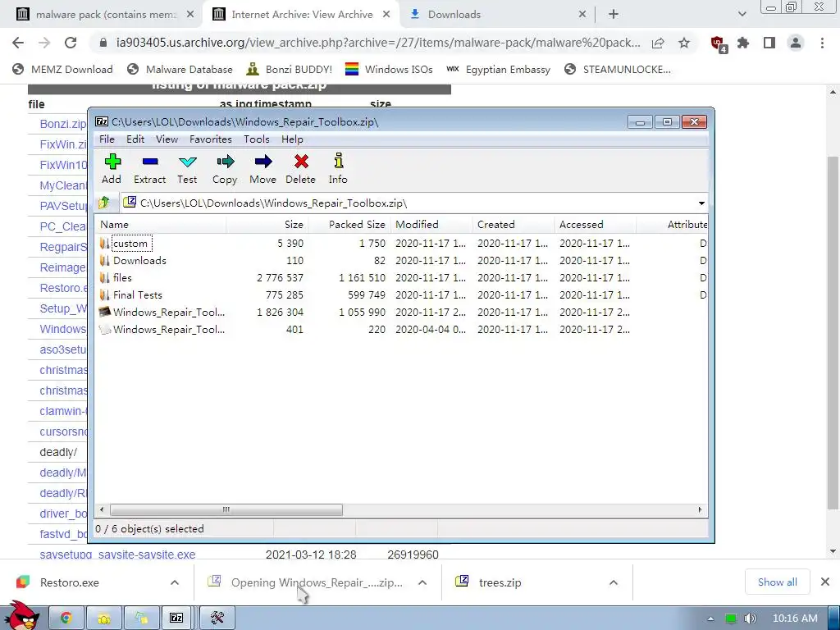Bookmark this page with the star icon

(x=684, y=43)
